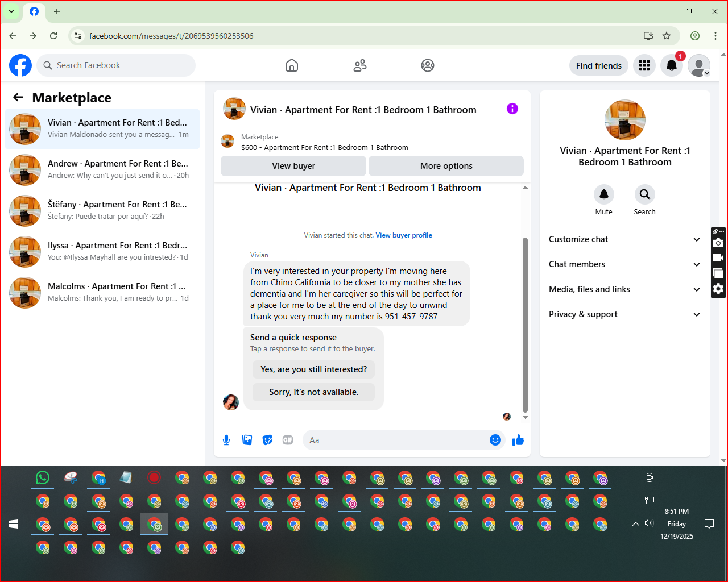The image size is (728, 582).
Task: Open Andrew apartment conversation
Action: [102, 170]
